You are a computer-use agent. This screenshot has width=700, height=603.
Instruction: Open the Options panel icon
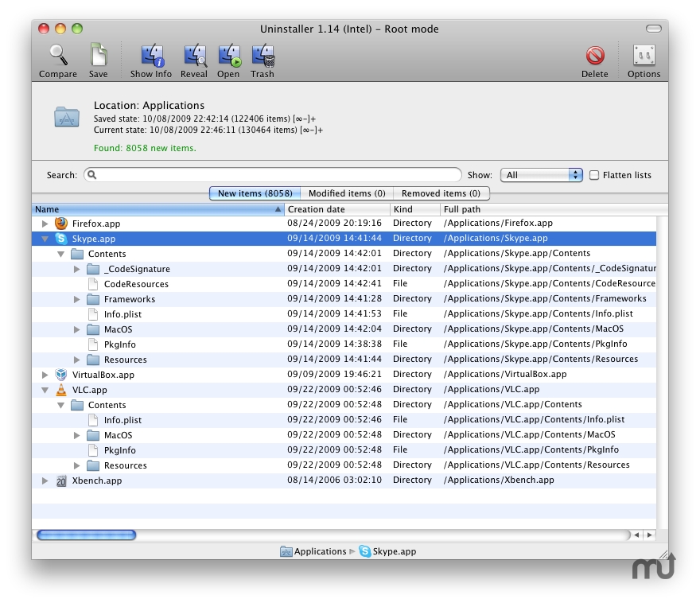pyautogui.click(x=644, y=56)
